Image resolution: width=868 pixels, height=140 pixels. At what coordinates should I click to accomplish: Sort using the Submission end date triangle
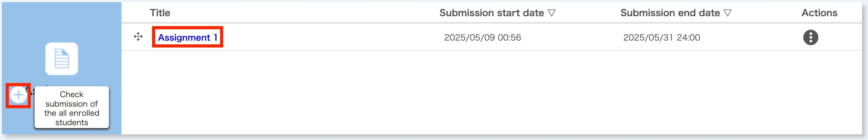click(x=728, y=13)
